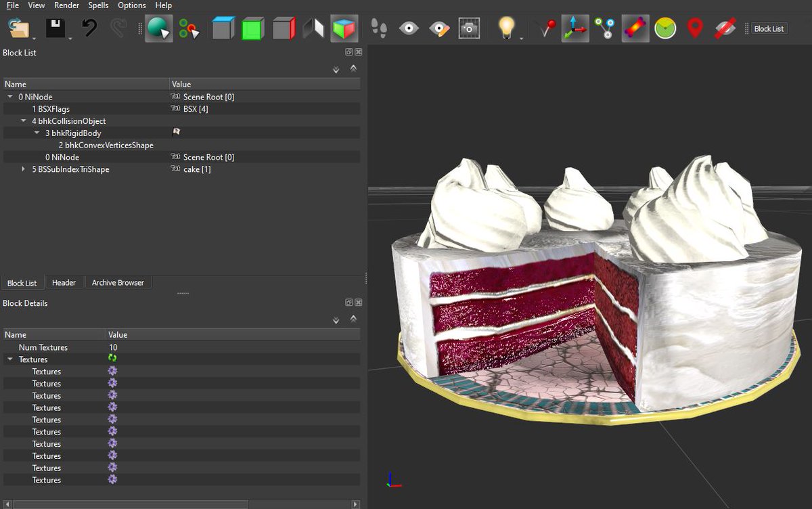Activate the Select Vertices tool

point(189,28)
